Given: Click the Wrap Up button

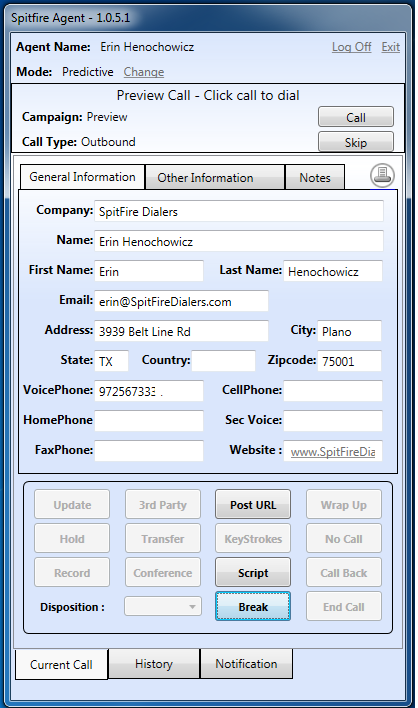Looking at the screenshot, I should (344, 504).
